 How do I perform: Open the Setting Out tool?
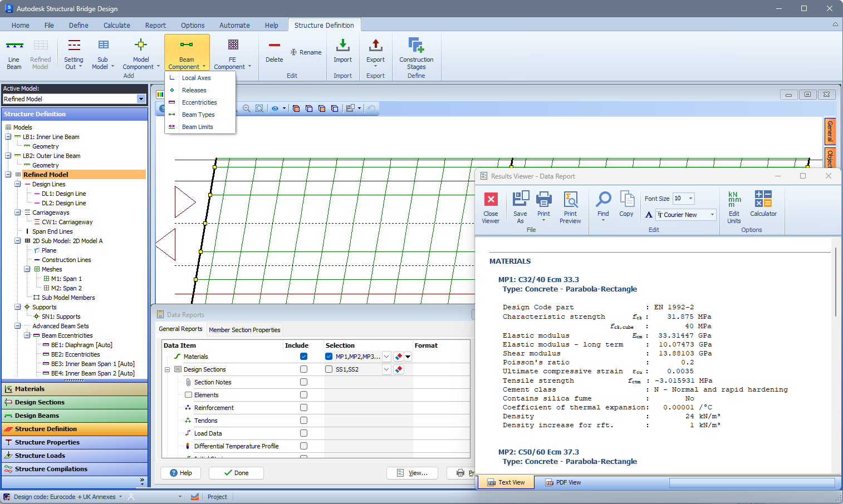tap(73, 54)
